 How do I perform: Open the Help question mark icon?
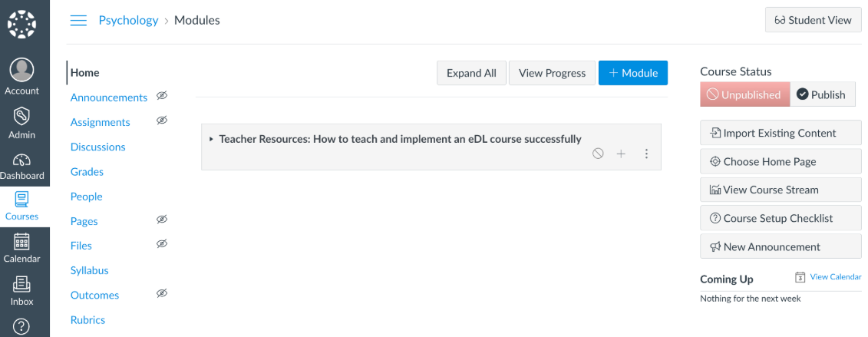22,326
